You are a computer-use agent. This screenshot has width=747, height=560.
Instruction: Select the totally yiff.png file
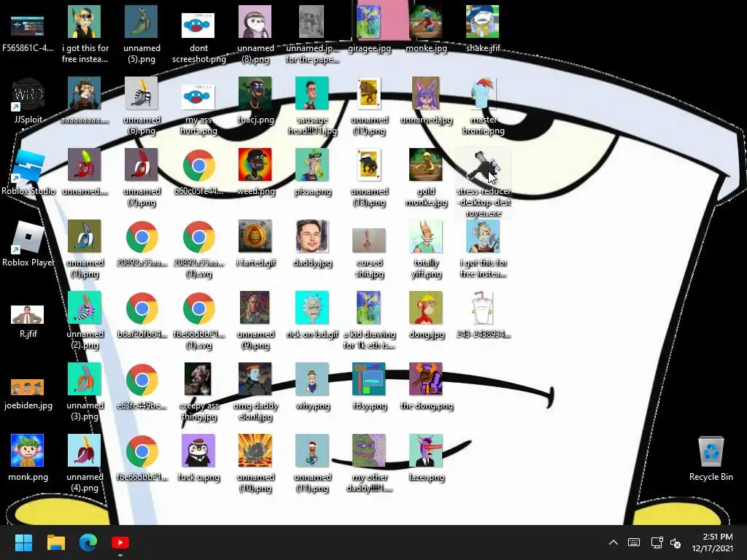426,249
